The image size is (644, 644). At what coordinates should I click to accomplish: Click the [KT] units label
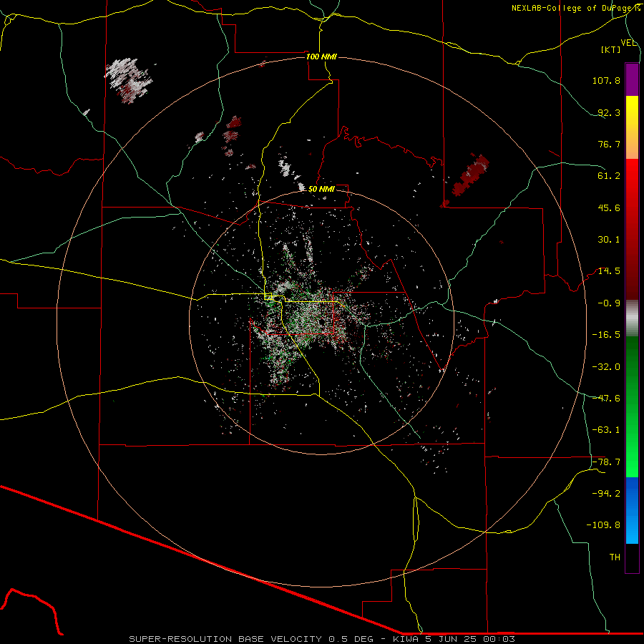click(x=611, y=49)
